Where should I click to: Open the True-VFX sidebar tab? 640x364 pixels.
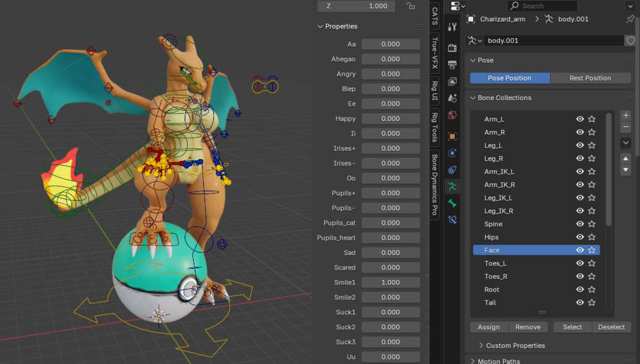pos(435,53)
